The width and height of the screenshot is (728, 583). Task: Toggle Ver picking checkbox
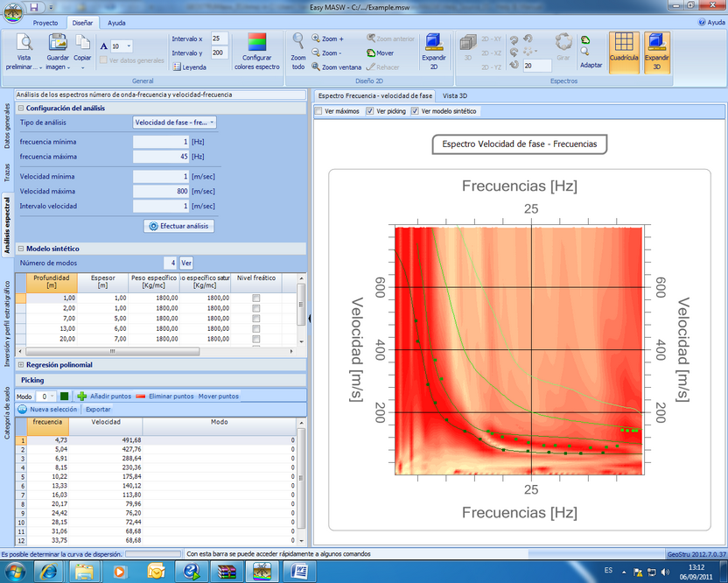click(370, 111)
